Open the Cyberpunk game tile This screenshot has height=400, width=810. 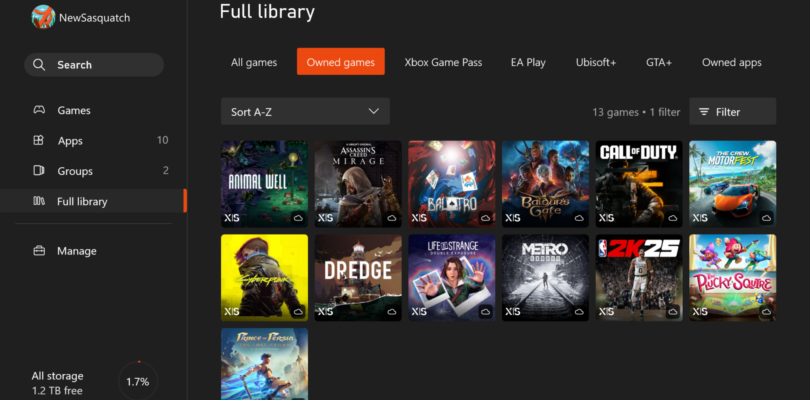264,278
